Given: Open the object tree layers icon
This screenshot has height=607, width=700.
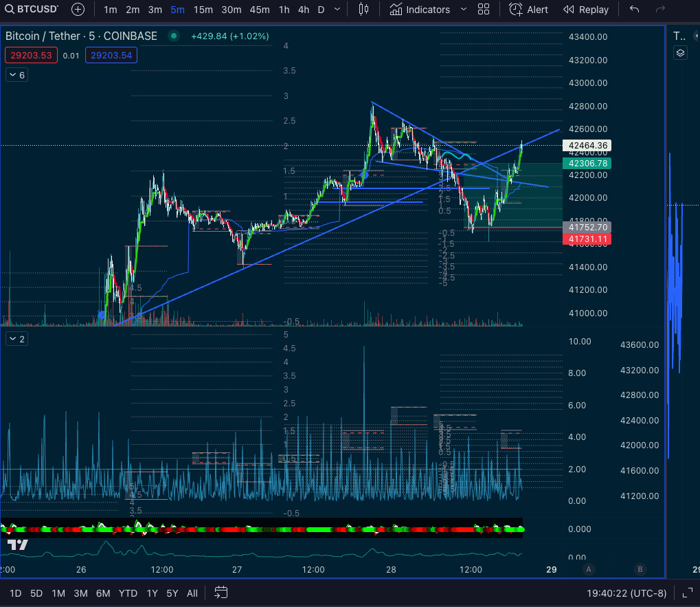Looking at the screenshot, I should (679, 53).
